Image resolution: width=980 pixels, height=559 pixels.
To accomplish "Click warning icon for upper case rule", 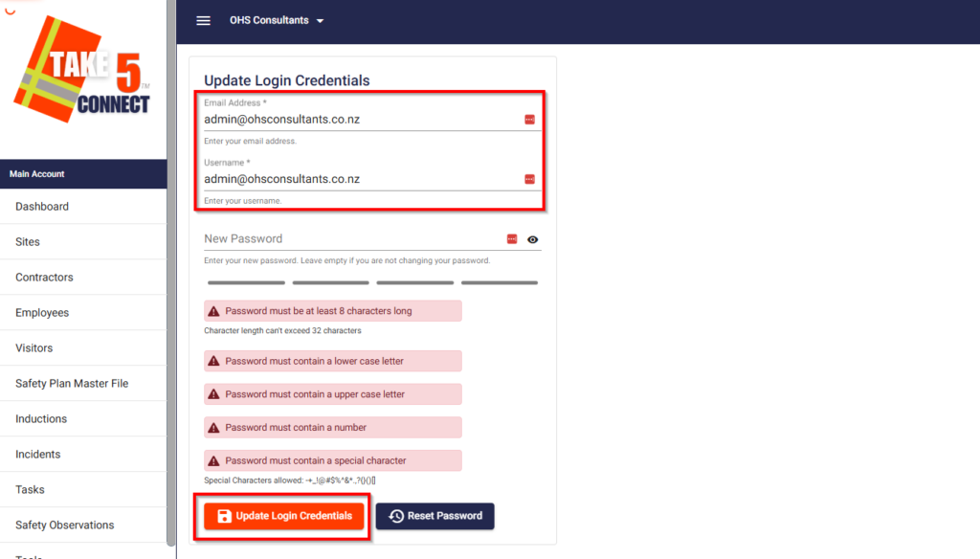I will pyautogui.click(x=213, y=394).
